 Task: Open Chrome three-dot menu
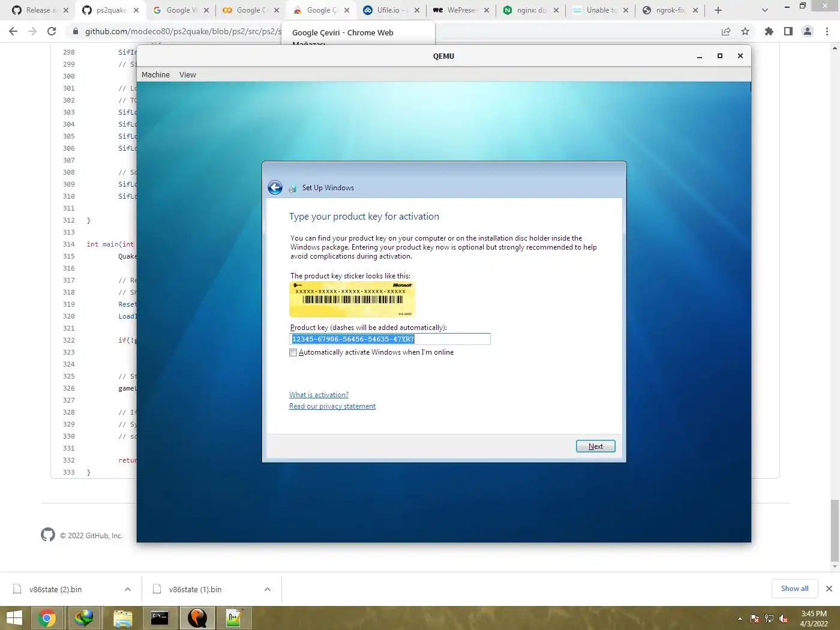(x=827, y=31)
